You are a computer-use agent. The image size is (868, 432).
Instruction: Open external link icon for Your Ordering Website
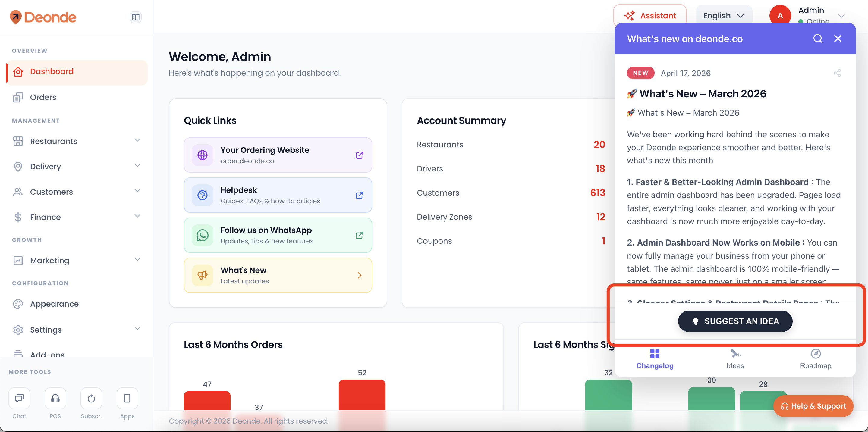[x=359, y=155]
